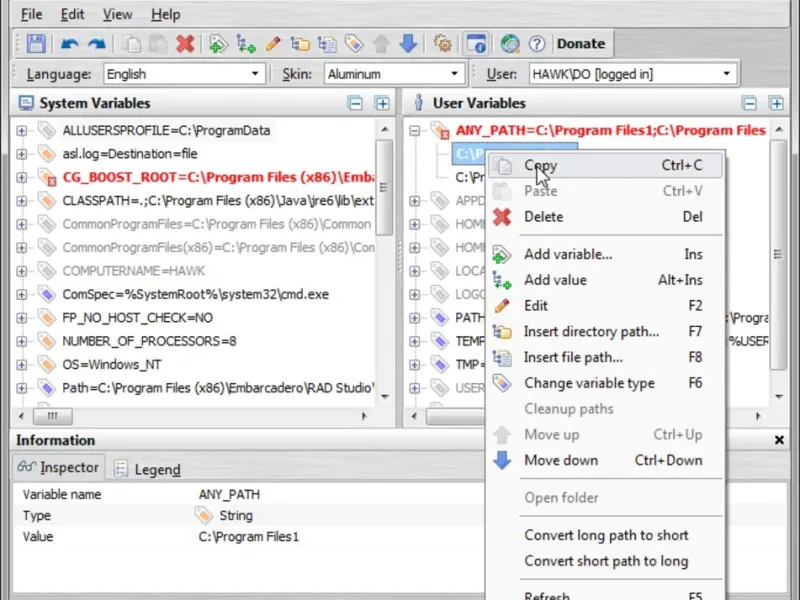Select Convert long path to short

coord(605,535)
